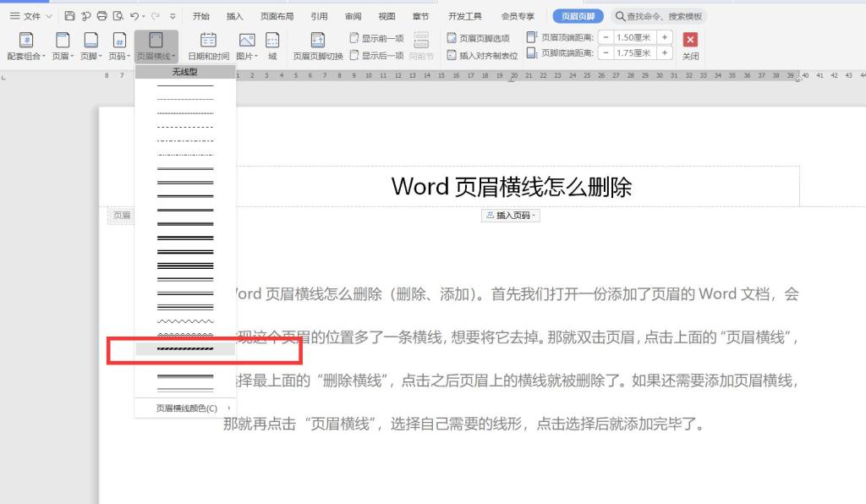Click 显示前一项 show previous item
The image size is (866, 504).
click(377, 38)
